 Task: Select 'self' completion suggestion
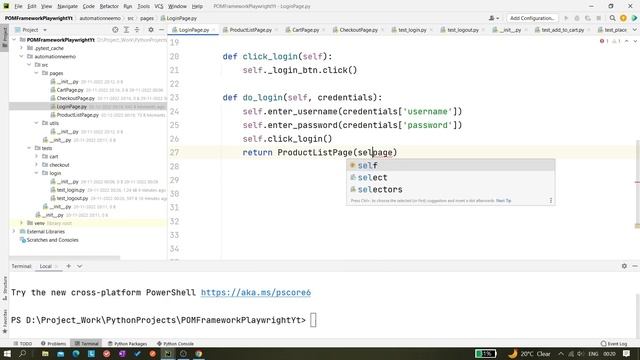pos(450,165)
